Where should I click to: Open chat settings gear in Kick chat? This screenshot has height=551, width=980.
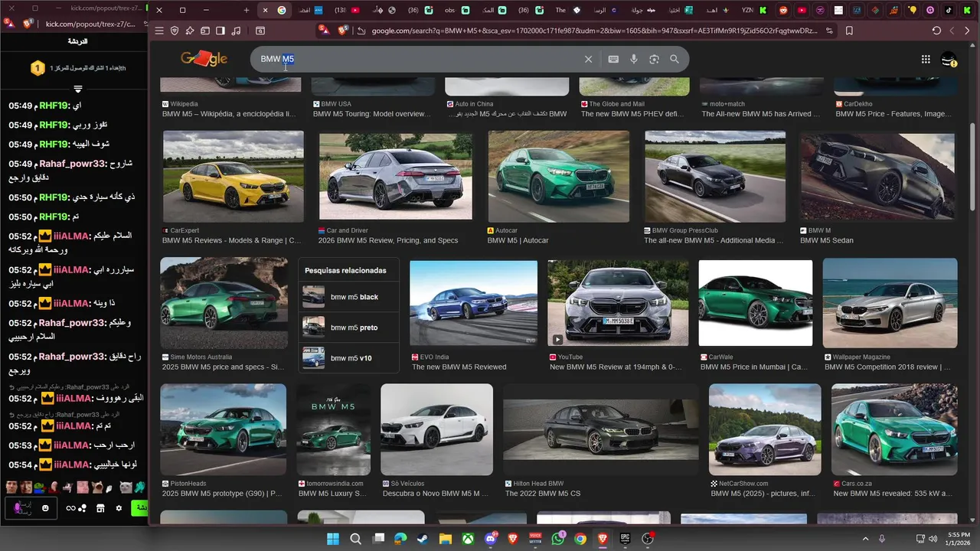[119, 508]
